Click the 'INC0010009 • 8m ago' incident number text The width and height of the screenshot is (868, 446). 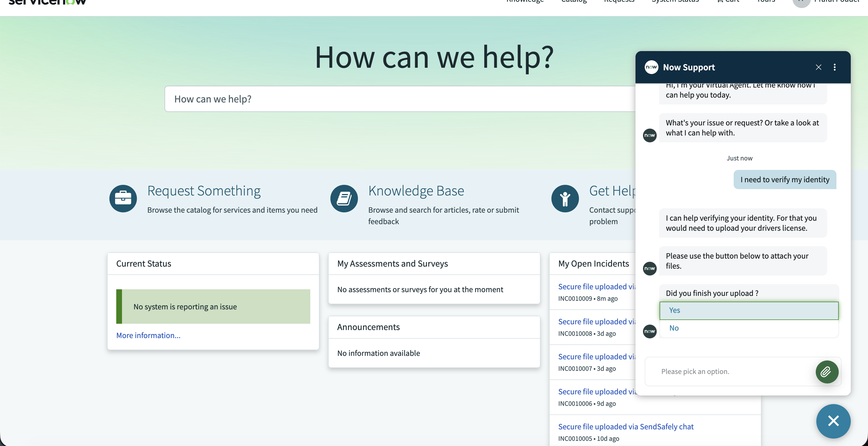coord(588,298)
